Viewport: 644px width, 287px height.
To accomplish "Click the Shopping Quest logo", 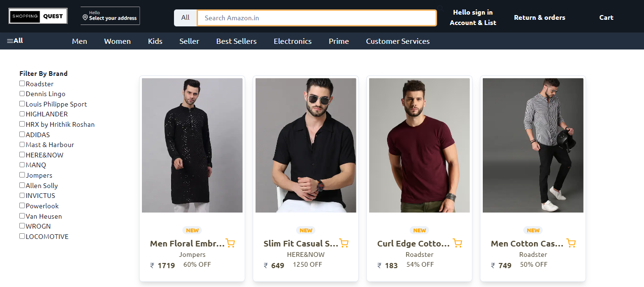I will (38, 16).
